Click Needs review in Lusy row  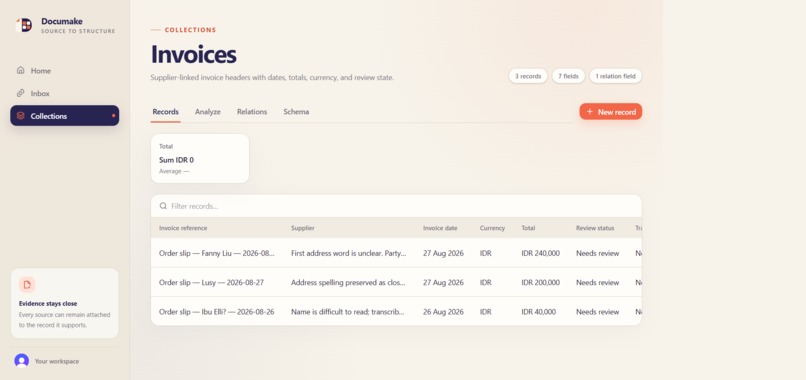(597, 282)
